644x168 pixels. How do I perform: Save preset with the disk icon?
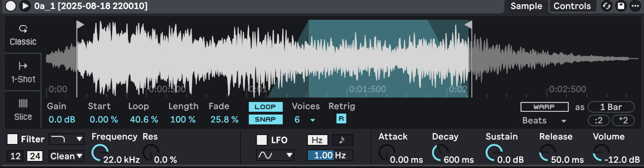(621, 6)
